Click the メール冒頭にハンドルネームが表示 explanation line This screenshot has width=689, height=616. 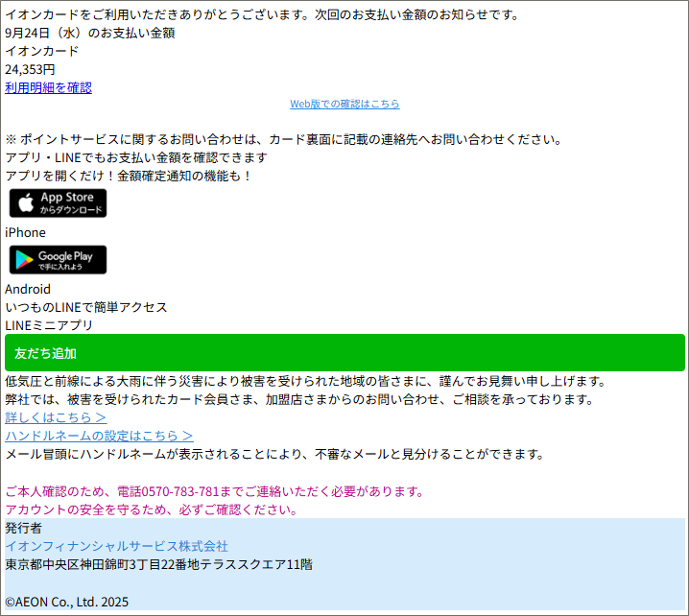pos(274,454)
